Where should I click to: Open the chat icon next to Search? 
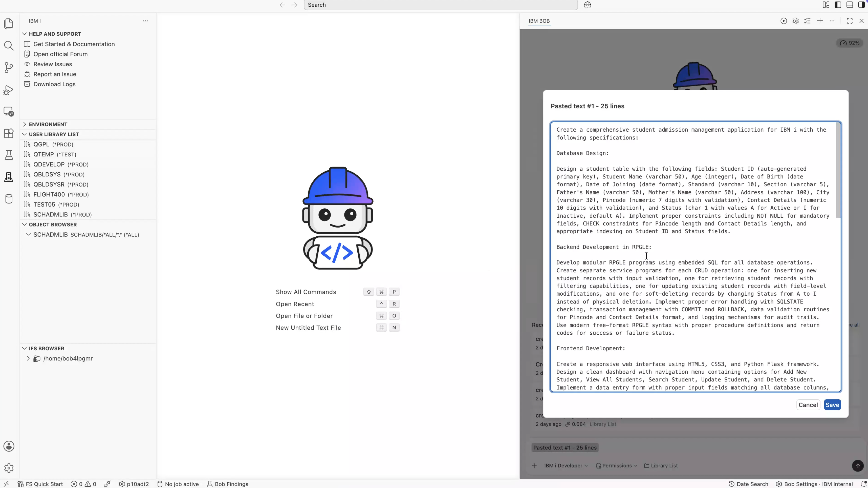click(x=587, y=5)
